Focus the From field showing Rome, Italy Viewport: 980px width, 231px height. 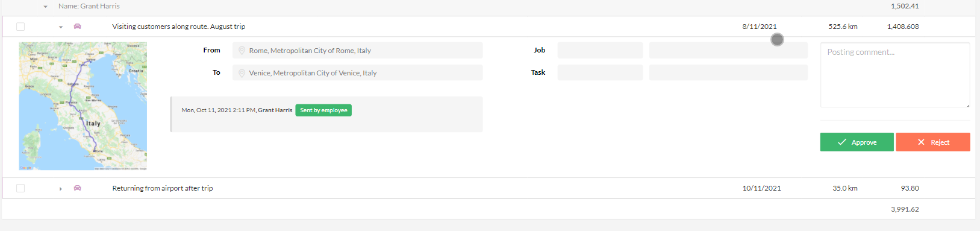click(x=358, y=51)
